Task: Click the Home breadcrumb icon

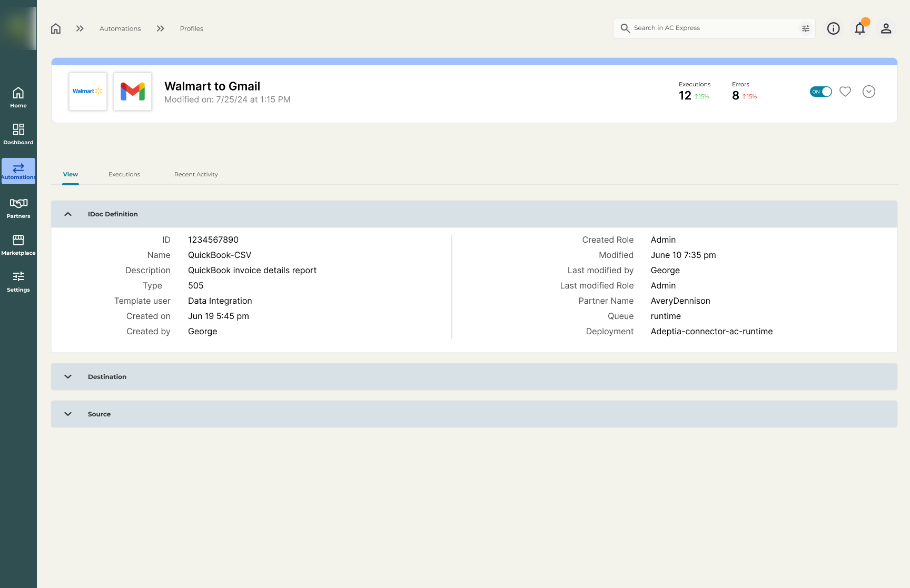Action: [56, 28]
